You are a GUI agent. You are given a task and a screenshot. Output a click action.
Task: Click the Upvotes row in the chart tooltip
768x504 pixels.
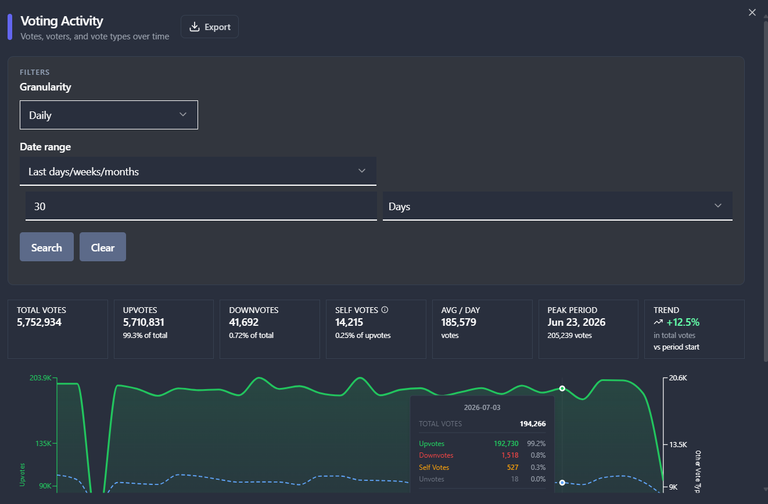coord(482,443)
